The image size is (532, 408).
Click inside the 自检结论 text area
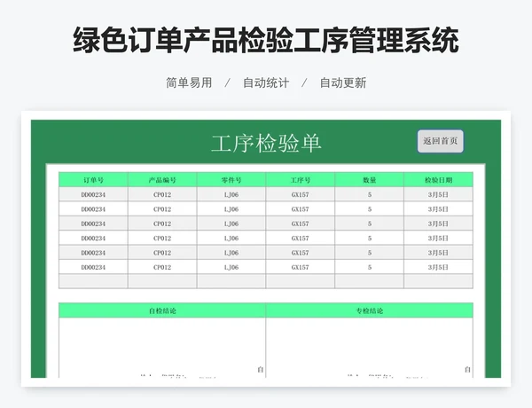[x=162, y=348]
